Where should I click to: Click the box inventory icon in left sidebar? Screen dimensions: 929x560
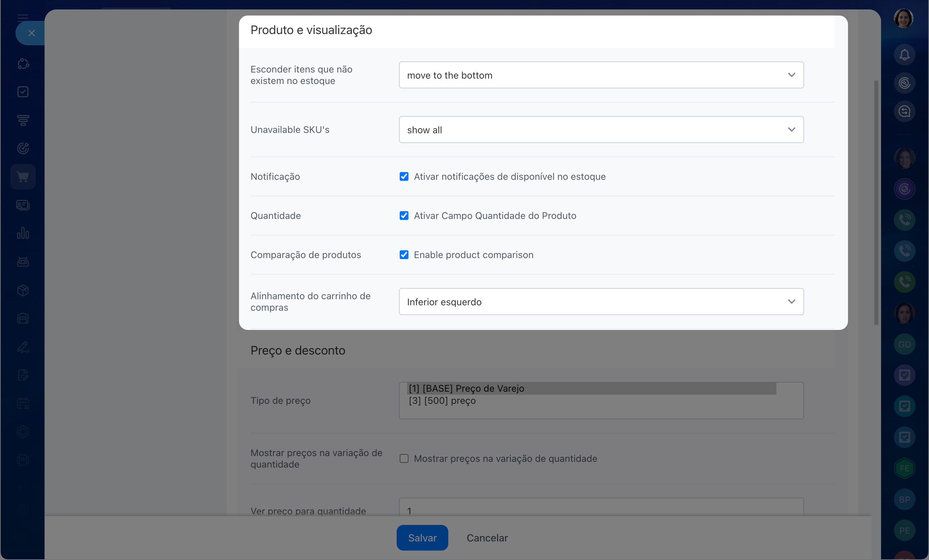coord(23,290)
